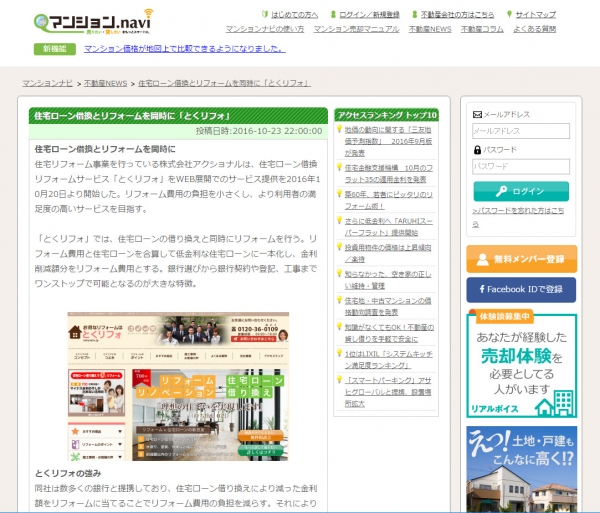
Task: Click inside the パスワード input field
Action: click(520, 166)
